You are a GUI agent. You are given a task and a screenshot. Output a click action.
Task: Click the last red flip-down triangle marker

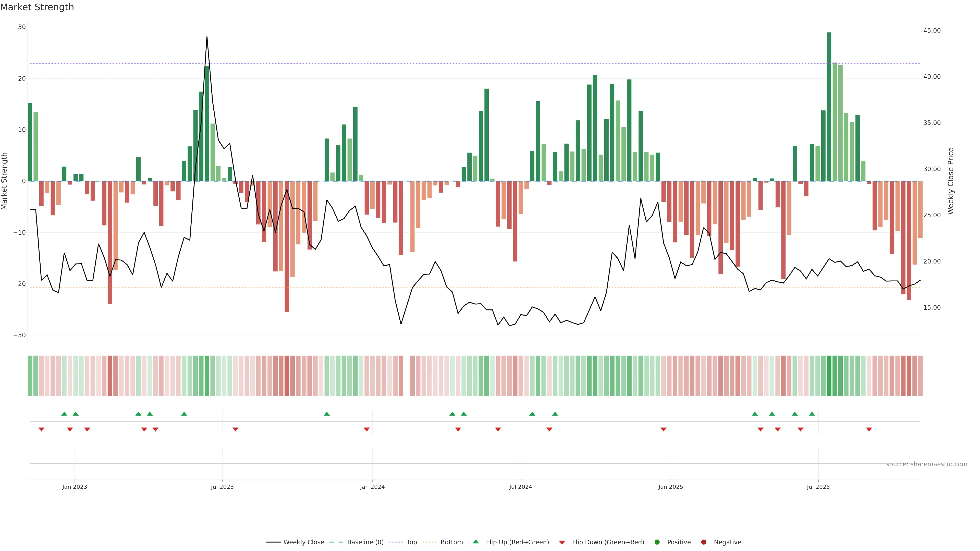pos(869,429)
